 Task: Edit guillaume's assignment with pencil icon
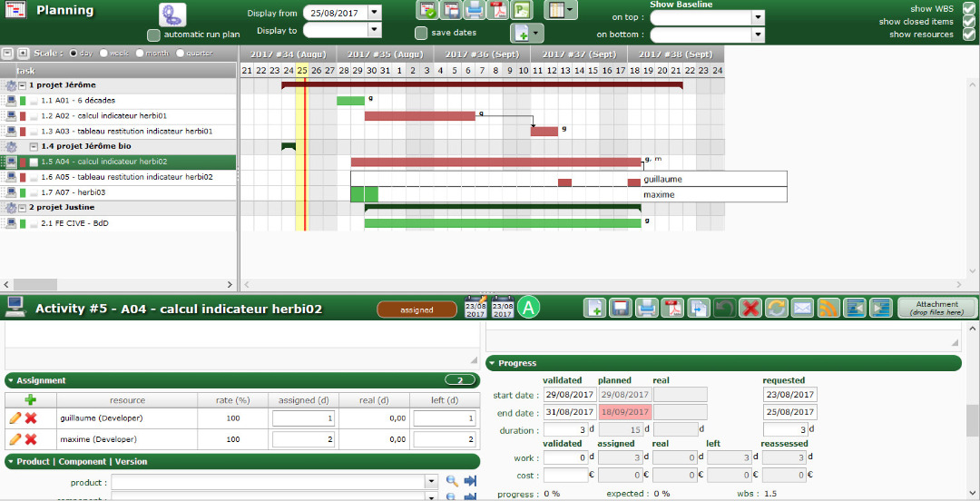click(x=15, y=418)
